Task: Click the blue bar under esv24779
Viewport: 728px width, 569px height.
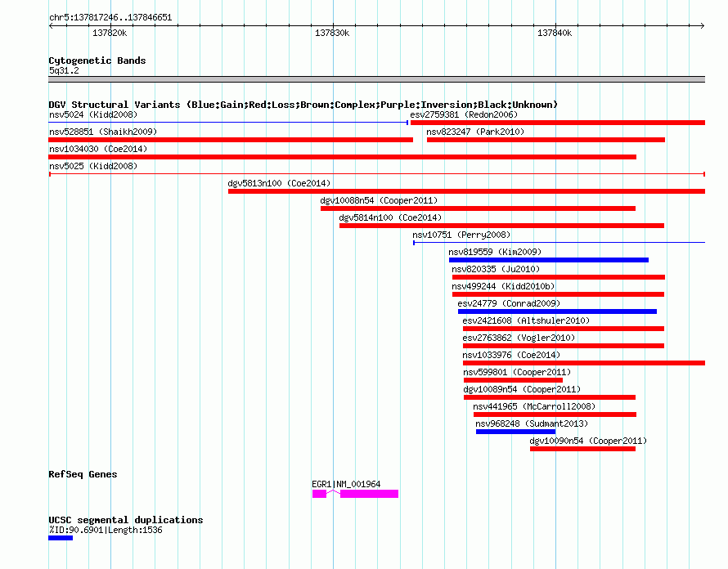Action: tap(557, 311)
